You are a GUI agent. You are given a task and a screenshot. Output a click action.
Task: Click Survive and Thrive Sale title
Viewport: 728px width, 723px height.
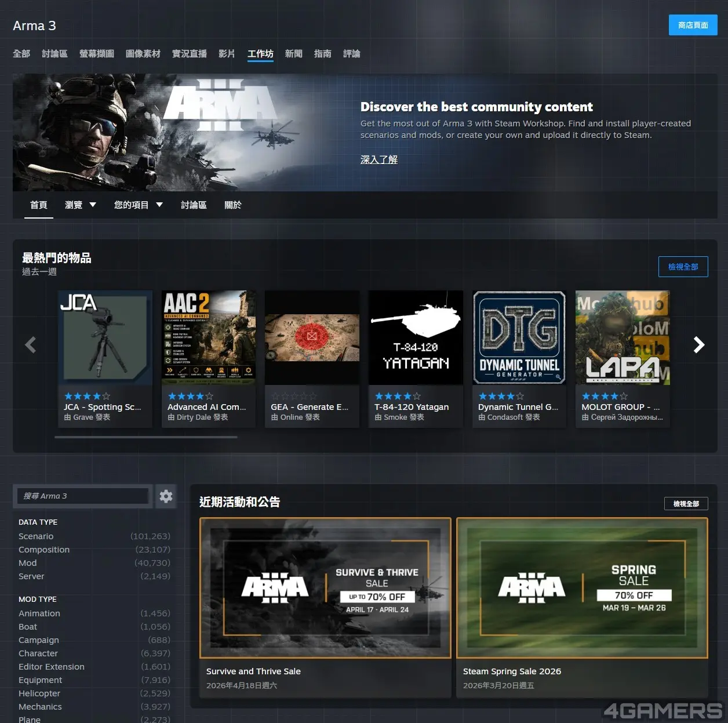tap(253, 671)
